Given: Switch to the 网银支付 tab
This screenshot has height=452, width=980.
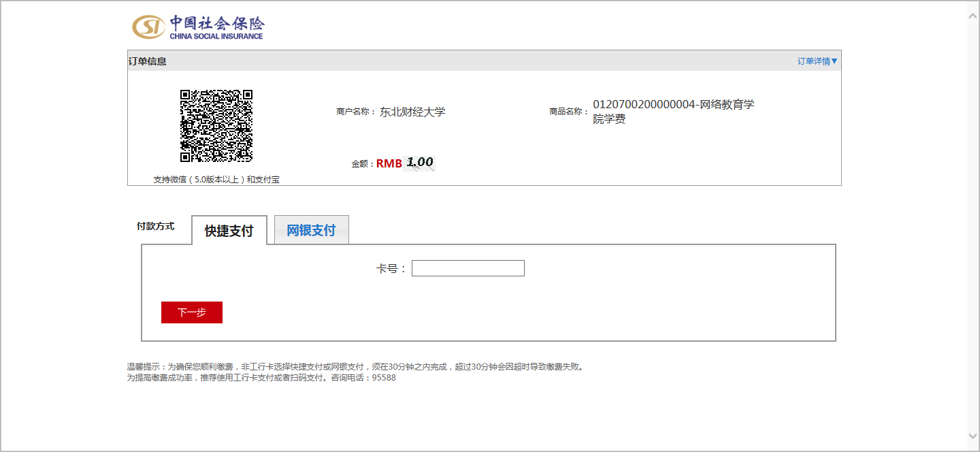Looking at the screenshot, I should (311, 230).
